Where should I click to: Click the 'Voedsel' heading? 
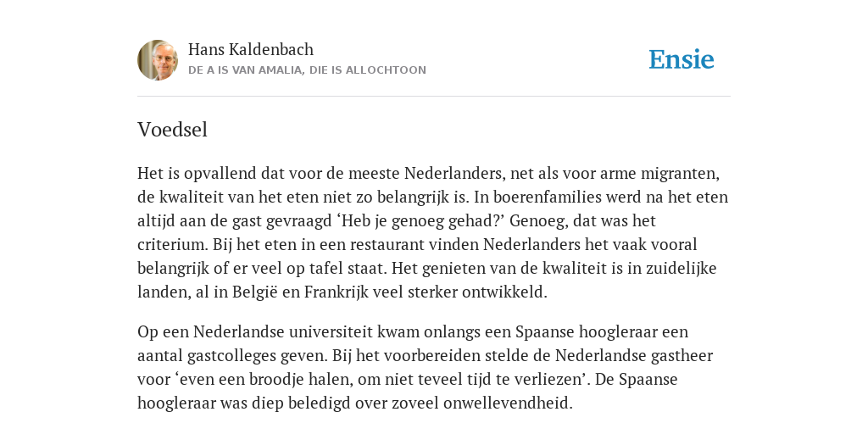click(x=172, y=130)
